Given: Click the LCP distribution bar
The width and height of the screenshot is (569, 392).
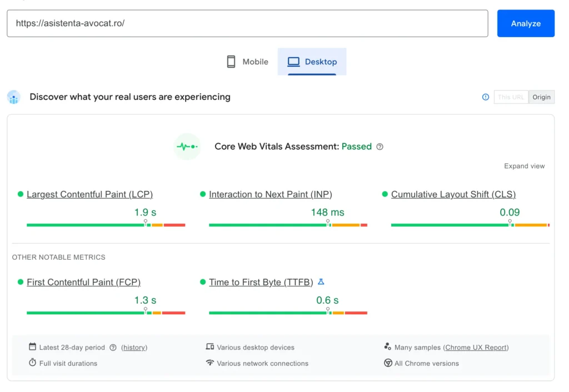Looking at the screenshot, I should click(106, 225).
